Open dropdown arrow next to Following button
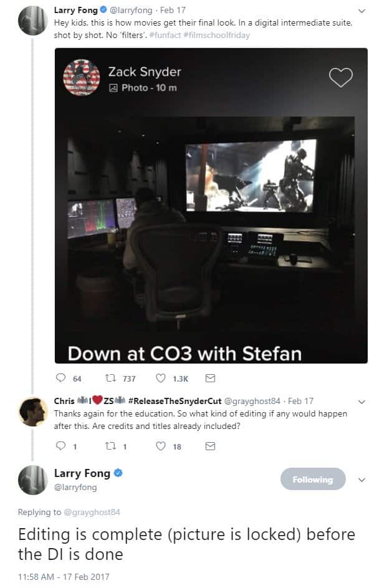Viewport: 387px width, 588px height. click(x=361, y=480)
